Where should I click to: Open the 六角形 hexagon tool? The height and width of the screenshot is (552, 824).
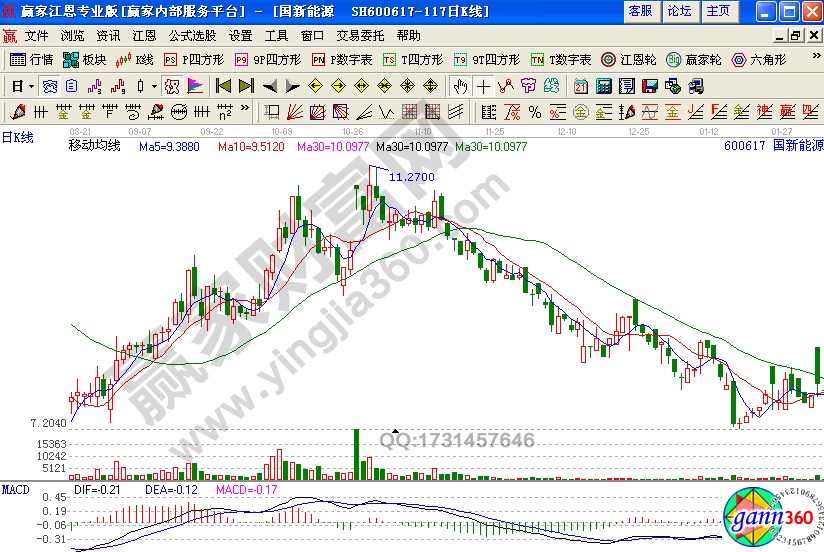click(757, 59)
